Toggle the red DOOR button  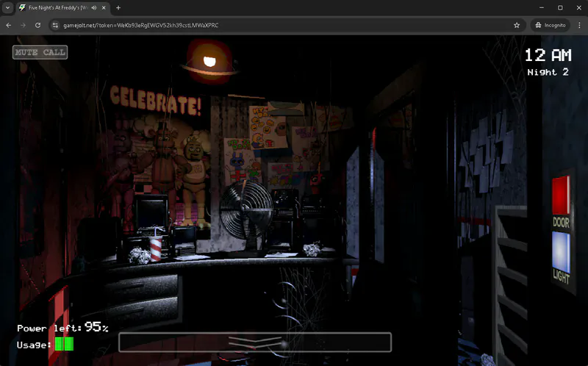click(x=561, y=195)
